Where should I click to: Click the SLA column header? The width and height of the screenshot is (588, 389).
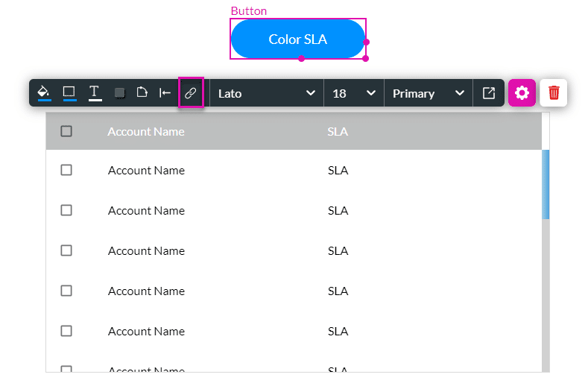coord(338,131)
